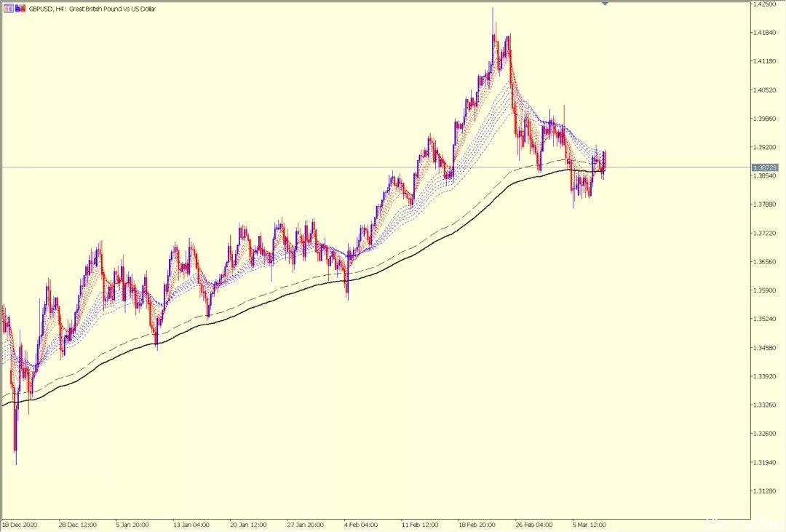
Task: Open the Depth of Market icon
Action: click(20, 9)
